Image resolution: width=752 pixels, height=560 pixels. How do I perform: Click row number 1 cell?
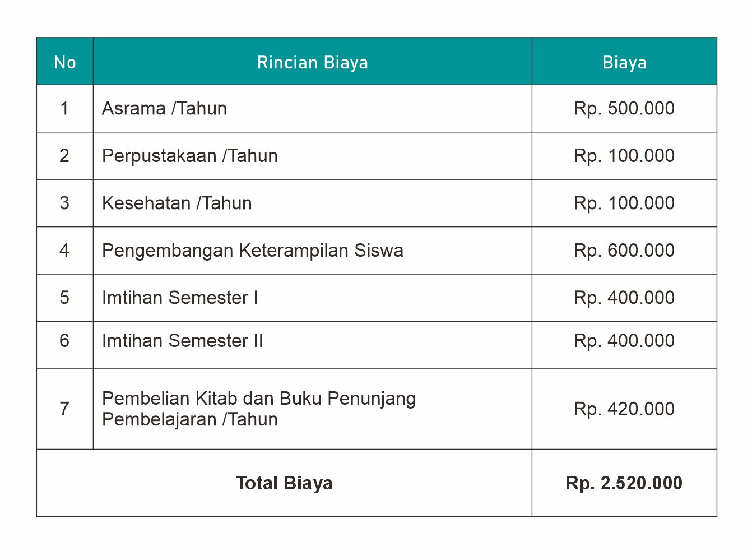click(x=65, y=108)
